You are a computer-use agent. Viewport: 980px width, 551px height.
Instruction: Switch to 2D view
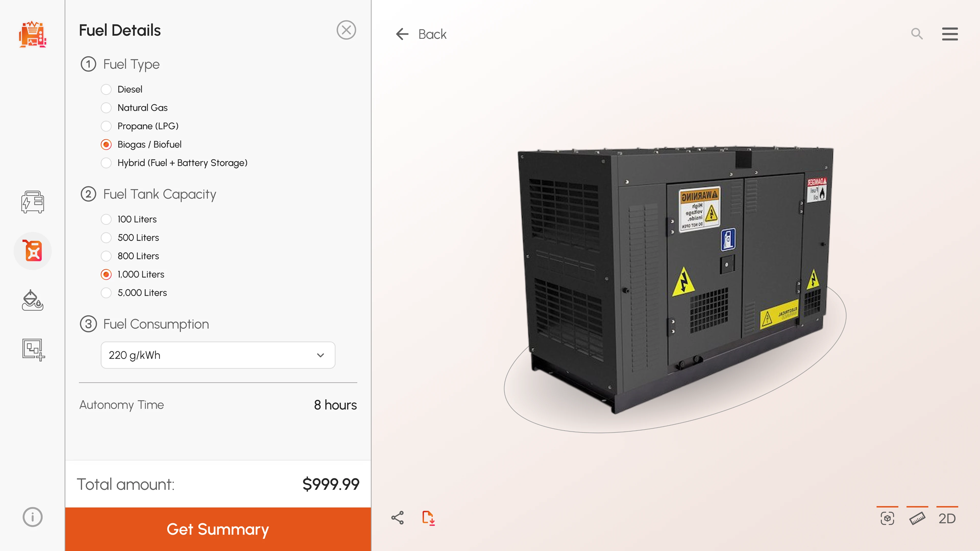(947, 518)
